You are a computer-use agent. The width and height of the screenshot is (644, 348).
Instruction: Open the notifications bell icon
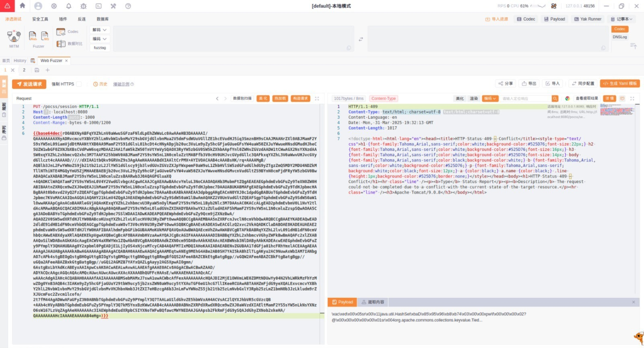68,6
